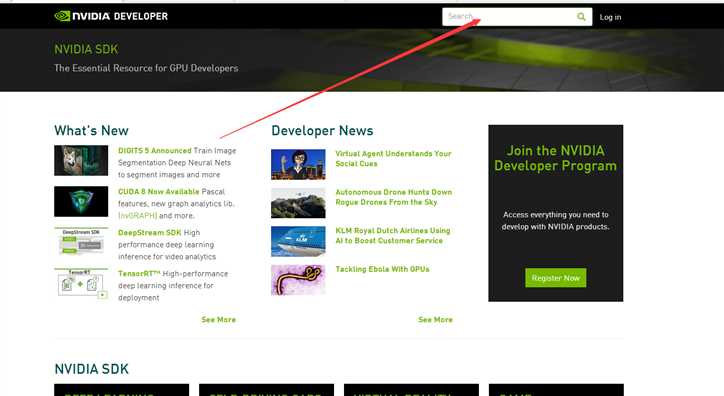Click Join the NVIDIA Developer Program heading
Screen dimensions: 724x396
[x=555, y=158]
